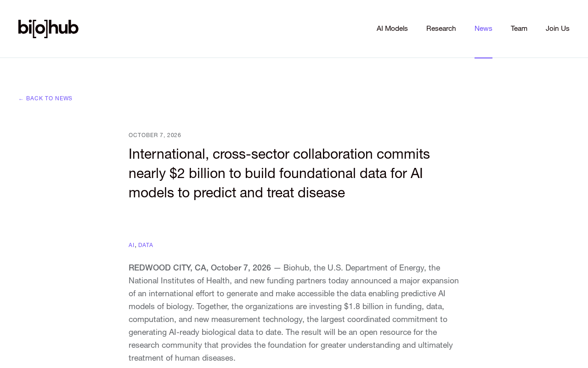Open the AI Models menu item

click(x=392, y=29)
